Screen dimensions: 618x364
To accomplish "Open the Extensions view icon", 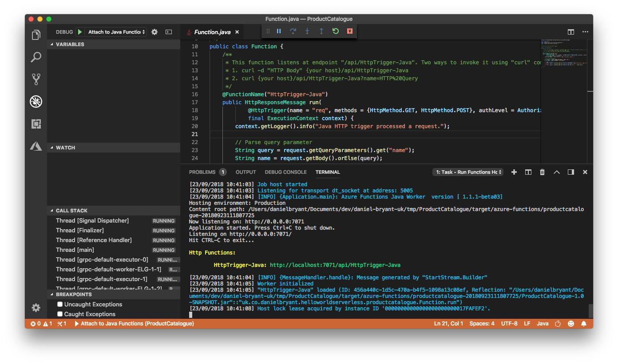I will (x=36, y=124).
